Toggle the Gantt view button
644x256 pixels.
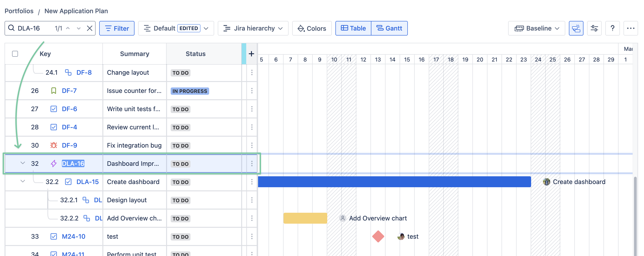tap(389, 28)
